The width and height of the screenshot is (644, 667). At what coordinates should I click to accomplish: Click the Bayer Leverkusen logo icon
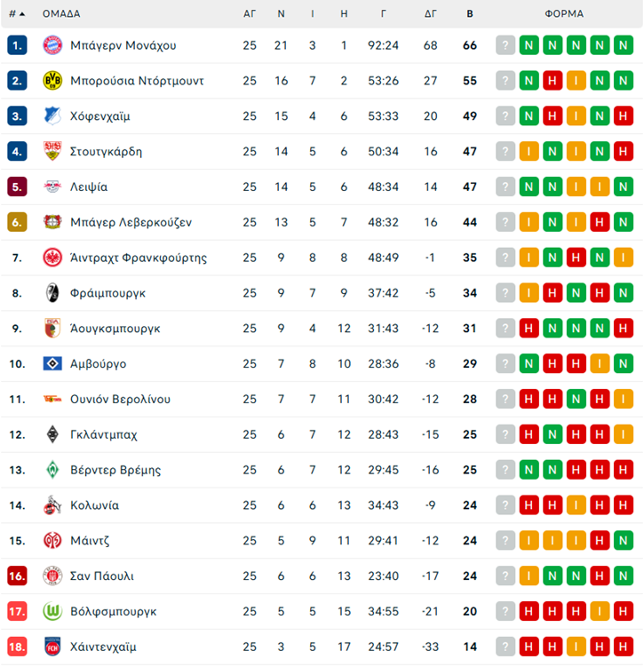point(52,222)
